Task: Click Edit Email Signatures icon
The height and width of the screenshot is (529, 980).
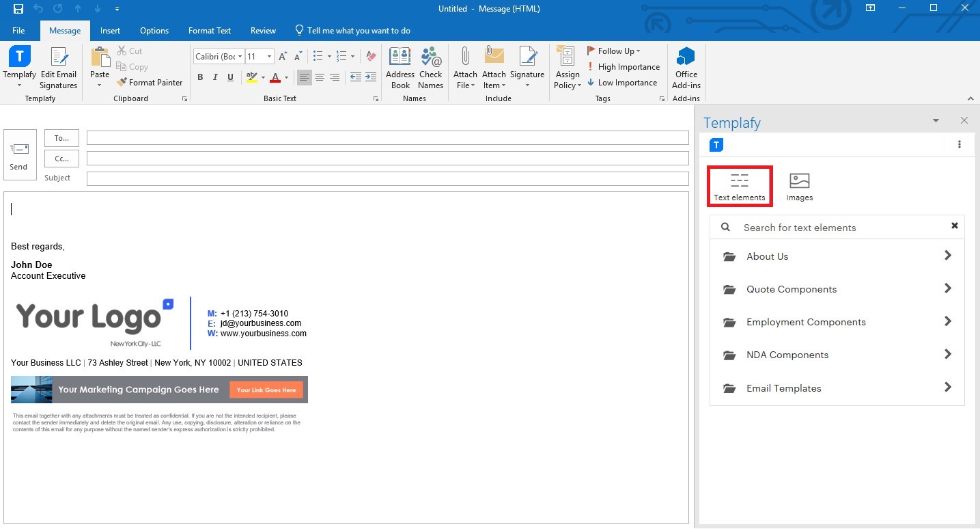Action: pos(58,67)
